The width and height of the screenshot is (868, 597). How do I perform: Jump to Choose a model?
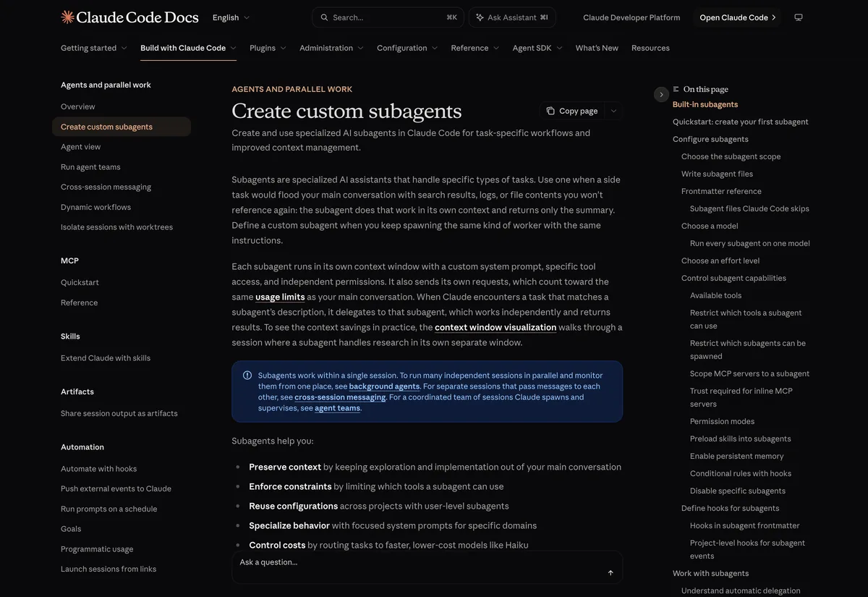coord(710,226)
